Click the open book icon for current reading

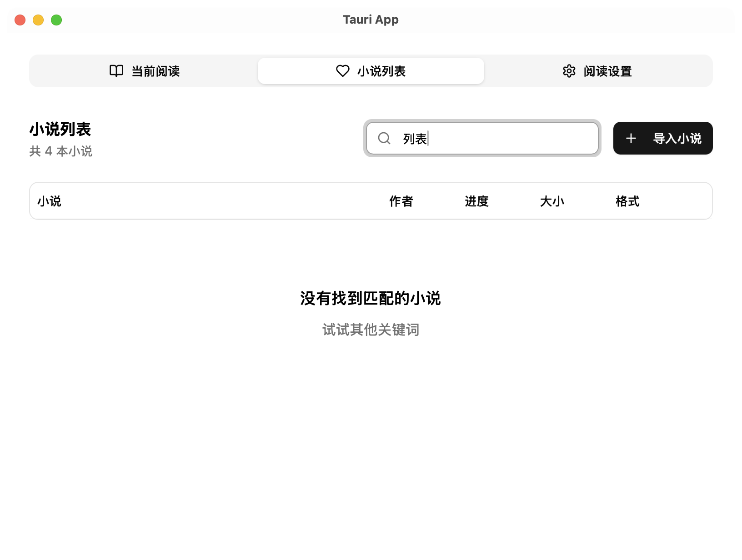pos(116,71)
